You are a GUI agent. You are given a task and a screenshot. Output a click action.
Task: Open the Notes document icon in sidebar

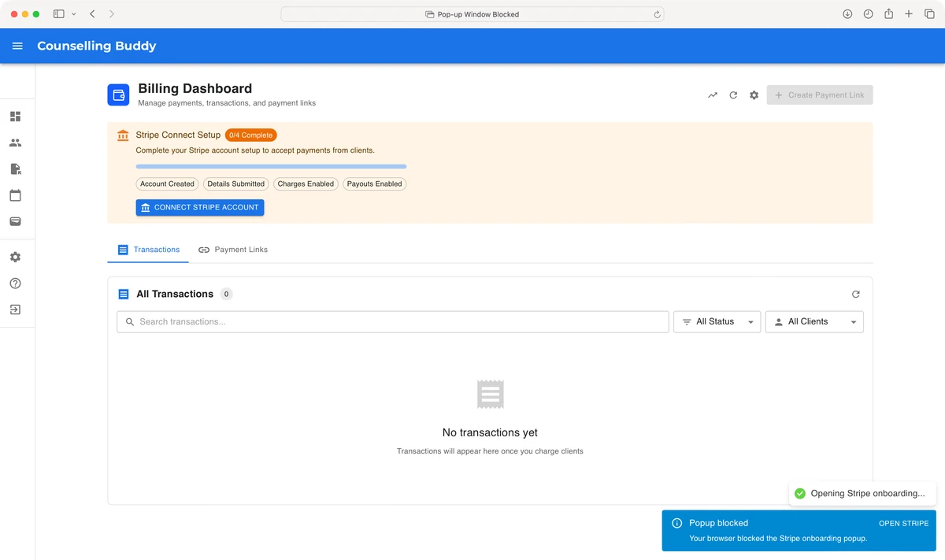15,169
